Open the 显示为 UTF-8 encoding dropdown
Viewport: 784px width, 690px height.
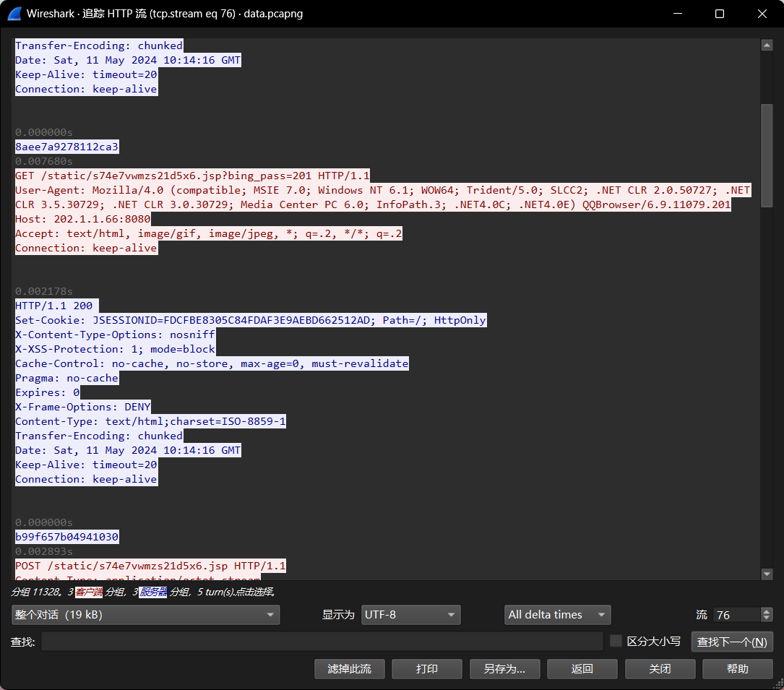click(x=410, y=615)
